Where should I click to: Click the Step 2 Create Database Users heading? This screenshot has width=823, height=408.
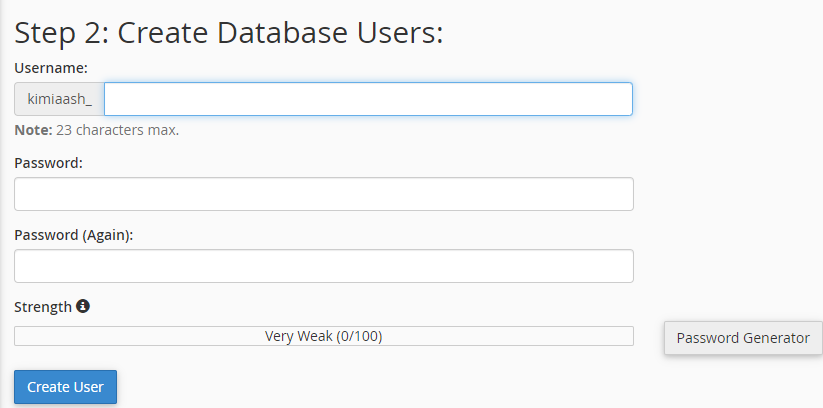coord(229,33)
